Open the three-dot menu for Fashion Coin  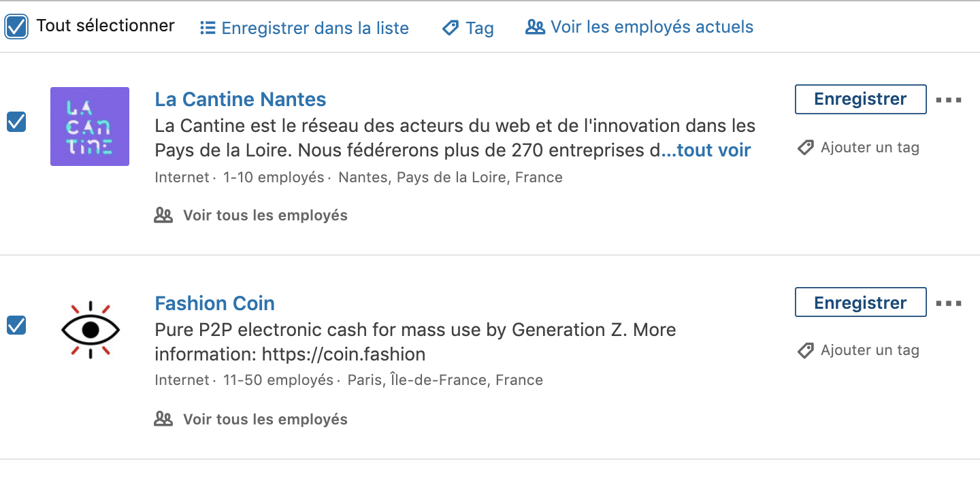949,303
